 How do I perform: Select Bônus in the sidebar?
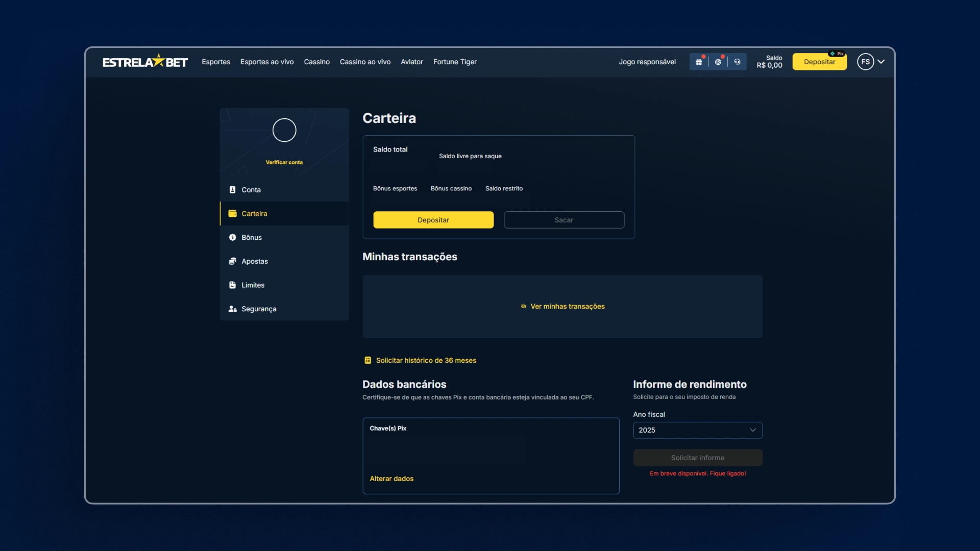[251, 237]
